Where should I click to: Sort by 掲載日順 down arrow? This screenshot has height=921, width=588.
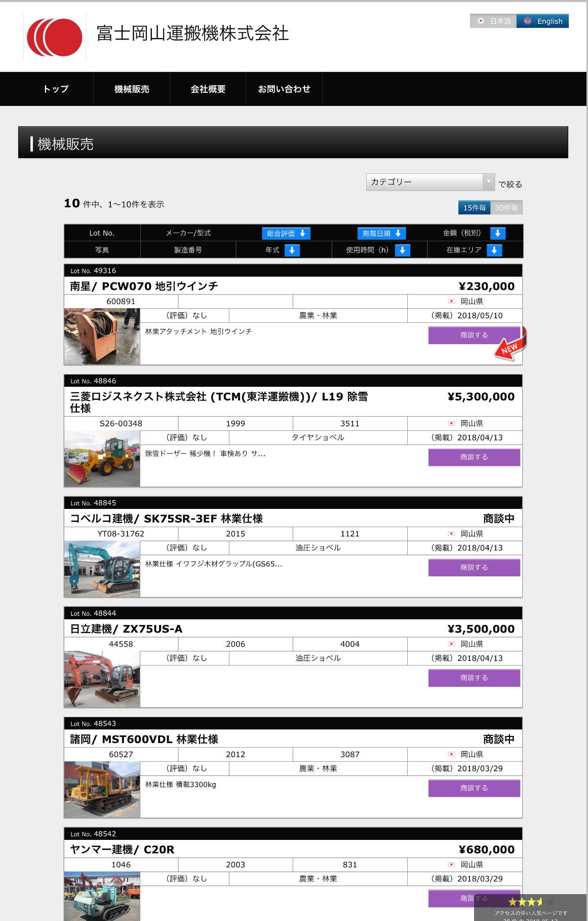pyautogui.click(x=382, y=233)
